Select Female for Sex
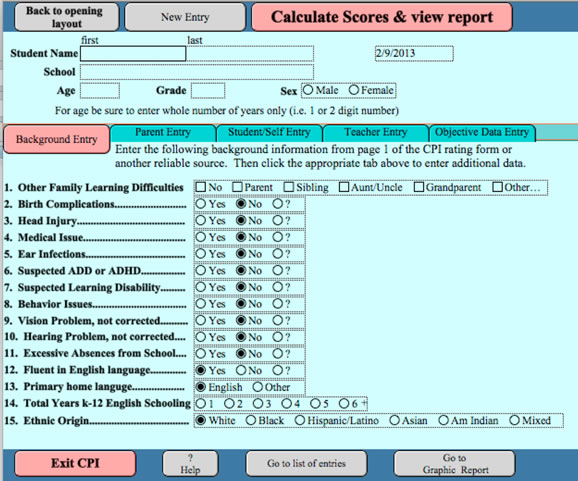The height and width of the screenshot is (481, 578). coord(354,90)
